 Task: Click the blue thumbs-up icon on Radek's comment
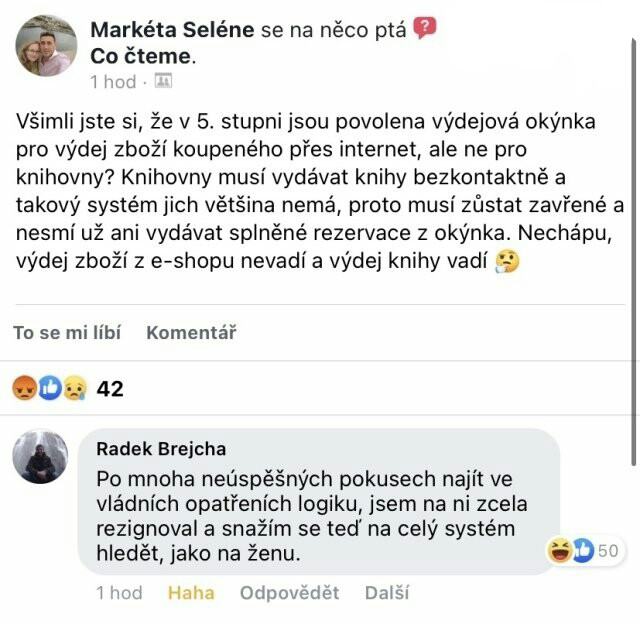tap(581, 549)
